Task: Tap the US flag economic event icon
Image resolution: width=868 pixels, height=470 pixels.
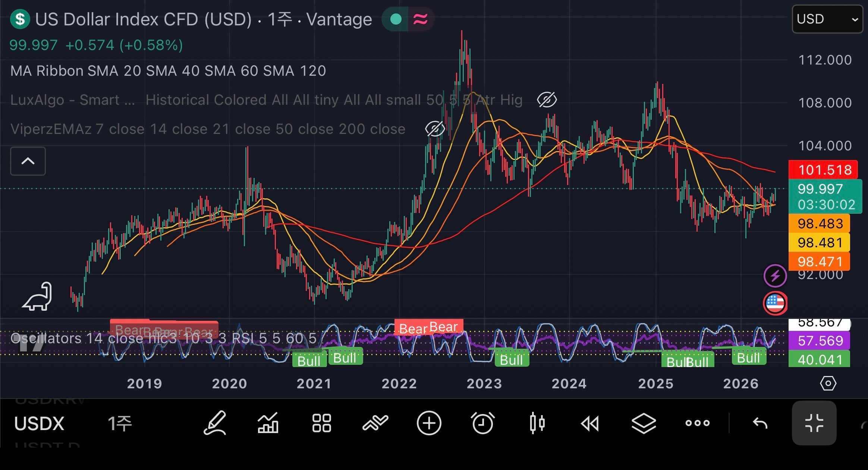Action: pos(775,303)
